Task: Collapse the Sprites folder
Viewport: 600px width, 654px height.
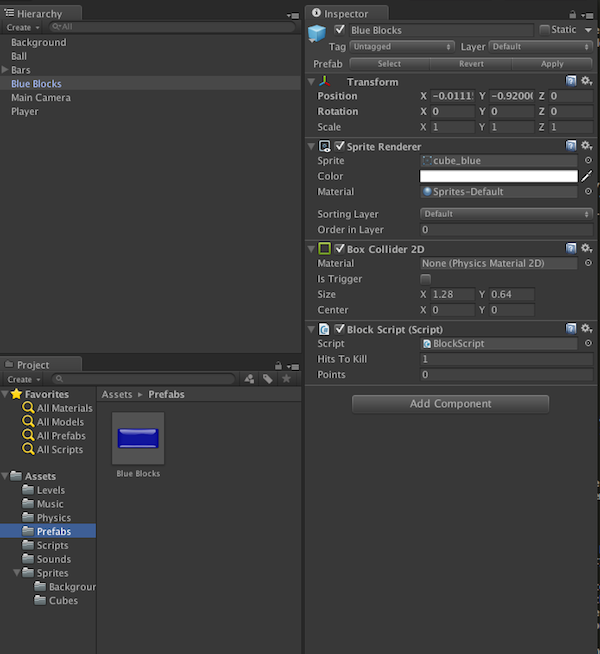Action: tap(16, 572)
